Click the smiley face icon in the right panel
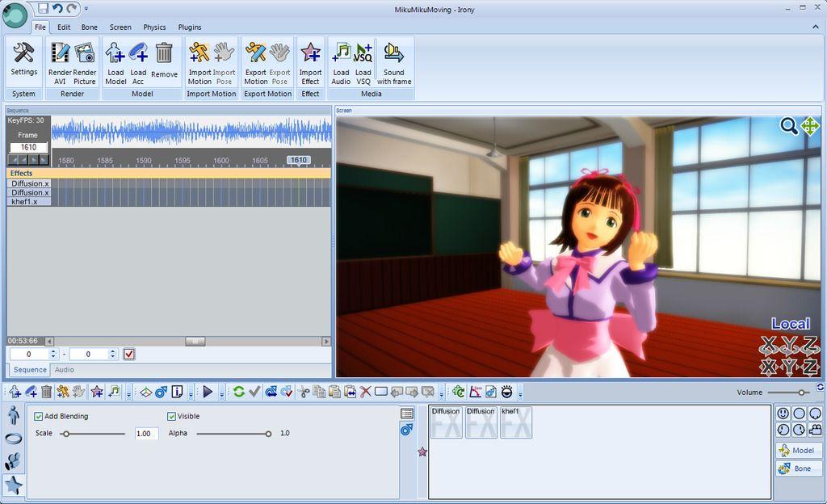Viewport: 827px width, 504px height. coord(783,414)
